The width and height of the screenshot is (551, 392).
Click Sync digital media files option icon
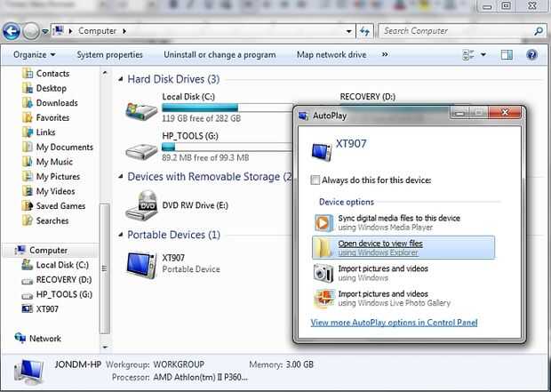[323, 223]
